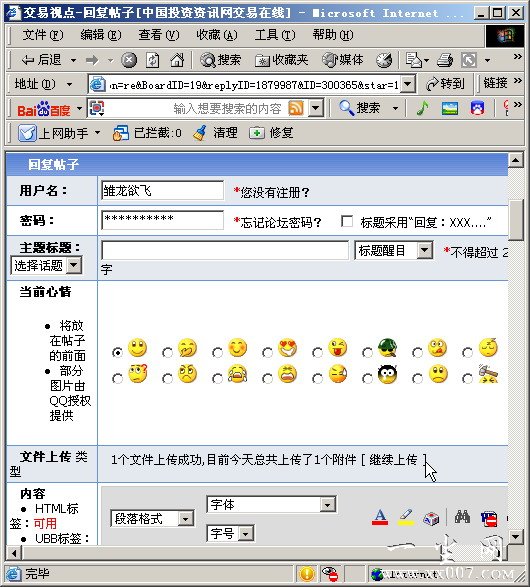The height and width of the screenshot is (587, 530).
Task: Expand the 字体 font dropdown
Action: pos(328,505)
